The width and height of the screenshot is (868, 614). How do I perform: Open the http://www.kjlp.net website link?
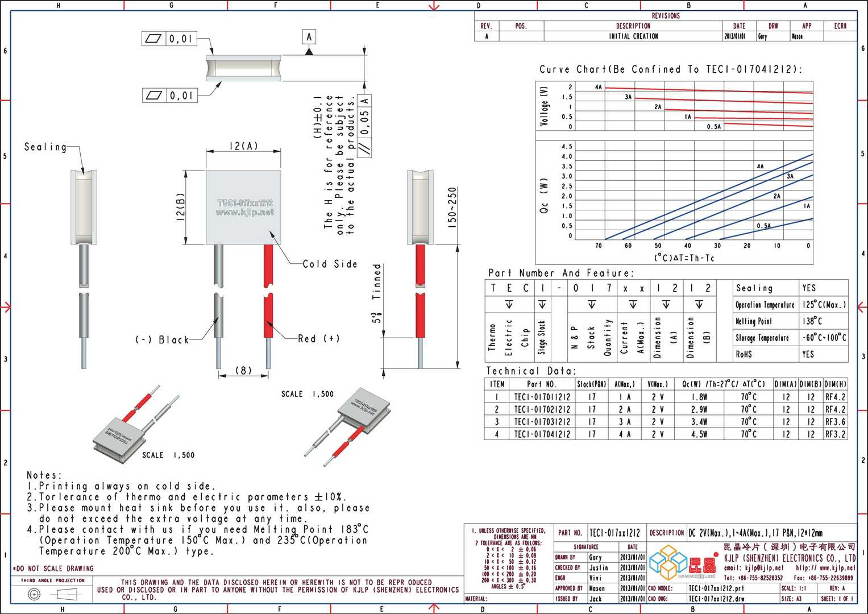(825, 568)
